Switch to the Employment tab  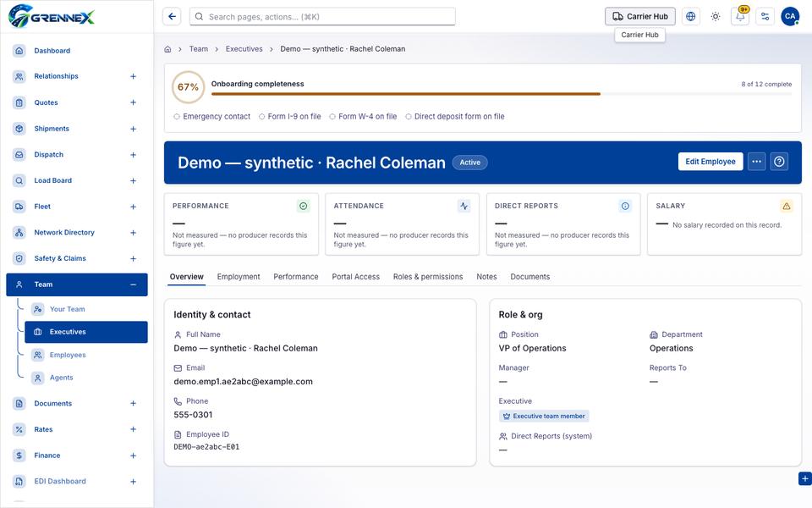239,277
